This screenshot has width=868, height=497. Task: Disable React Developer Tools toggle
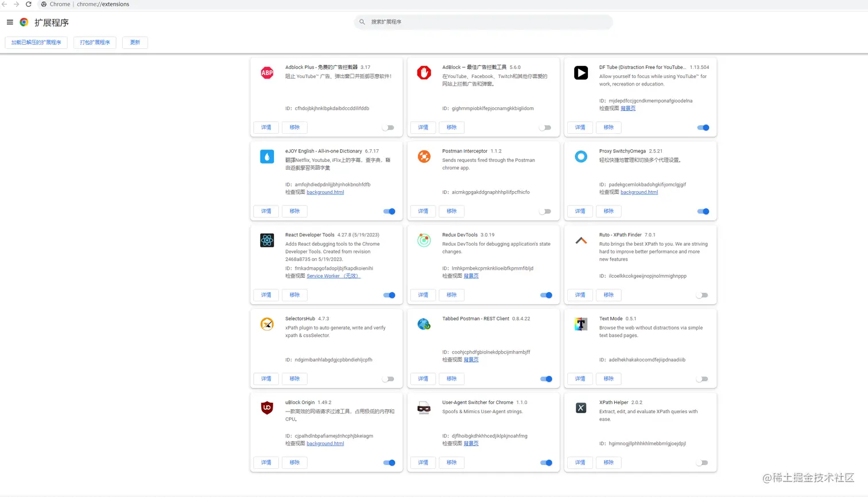tap(389, 295)
